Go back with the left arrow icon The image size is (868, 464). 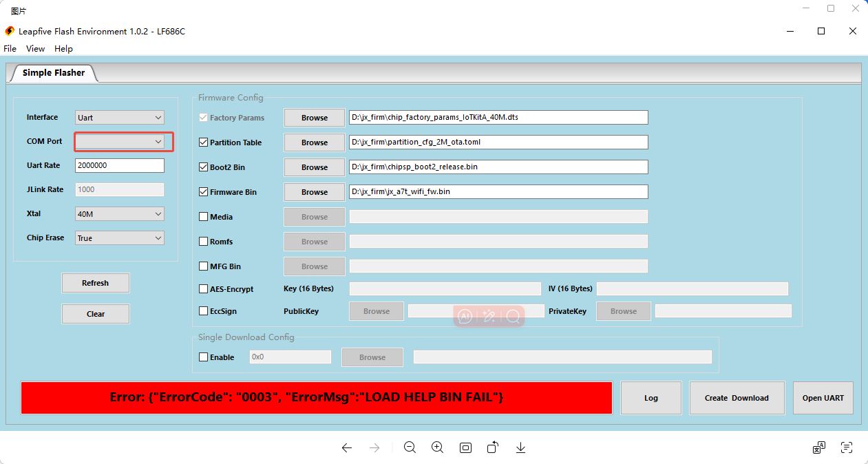347,447
